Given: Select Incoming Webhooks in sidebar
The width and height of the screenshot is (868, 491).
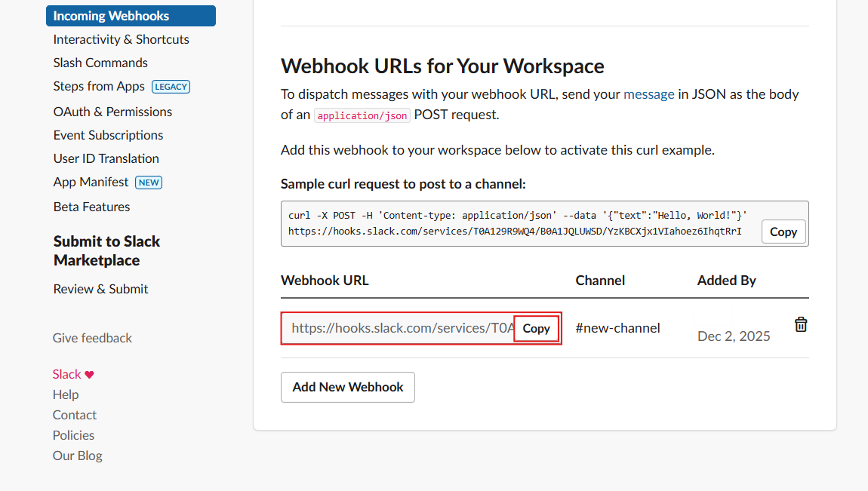Looking at the screenshot, I should [x=111, y=16].
